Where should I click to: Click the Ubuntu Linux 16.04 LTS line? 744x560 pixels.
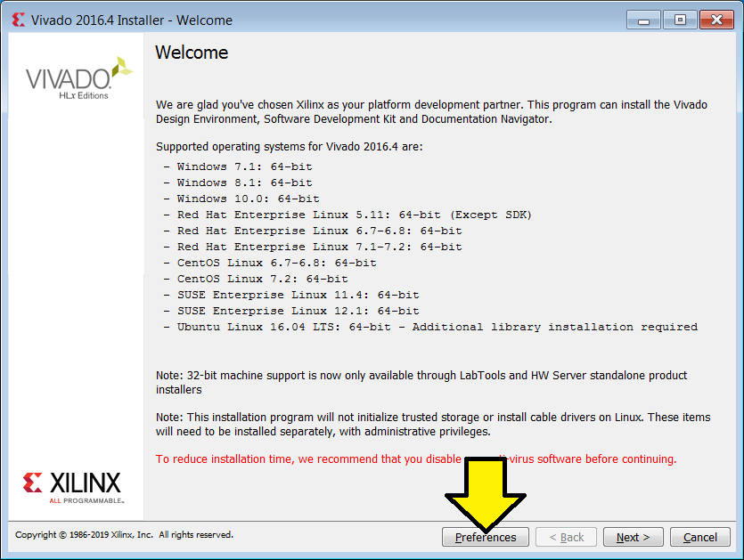coord(431,327)
